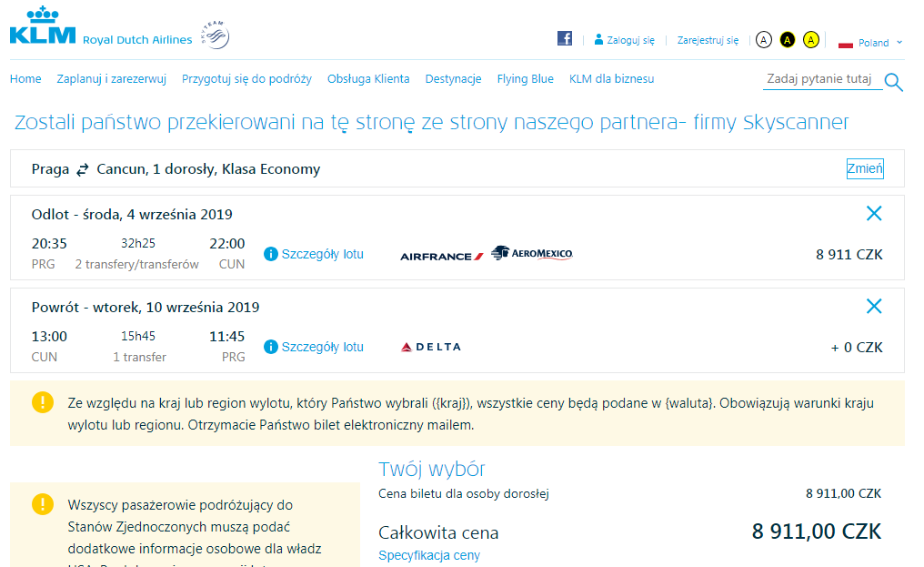Click warning icon in USA passenger notice

(43, 504)
